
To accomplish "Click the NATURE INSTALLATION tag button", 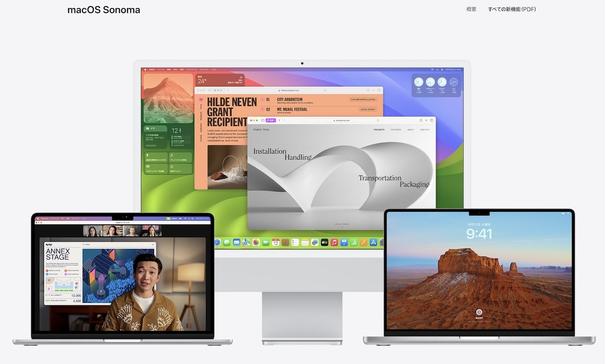I will coord(363,100).
